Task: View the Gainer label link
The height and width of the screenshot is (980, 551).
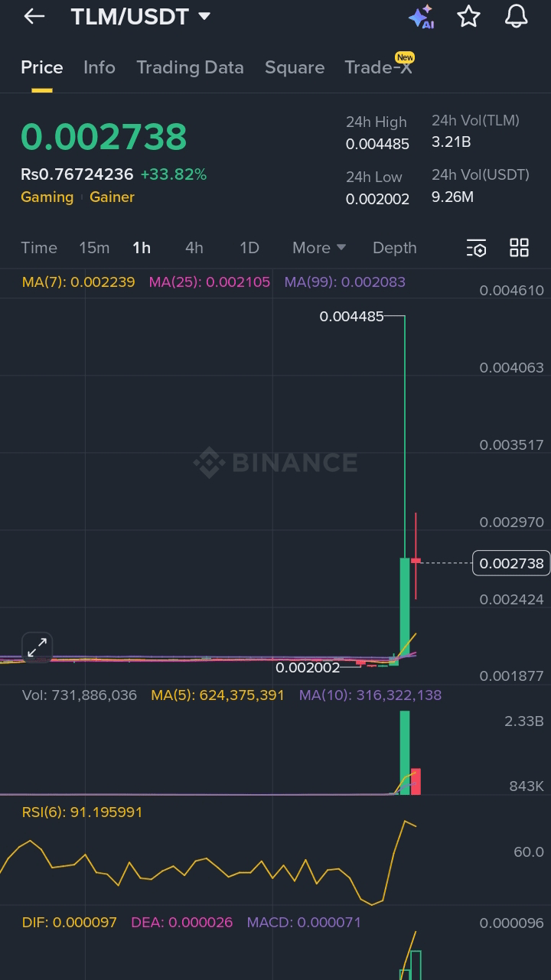Action: 112,197
